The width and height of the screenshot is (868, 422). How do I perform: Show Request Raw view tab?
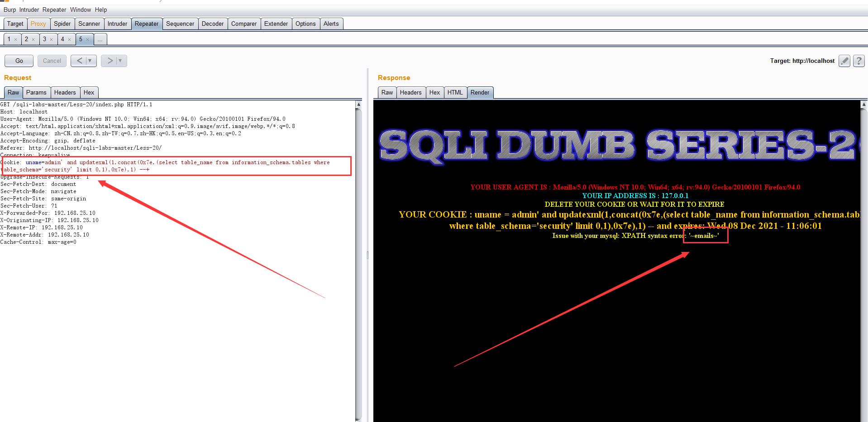point(14,92)
